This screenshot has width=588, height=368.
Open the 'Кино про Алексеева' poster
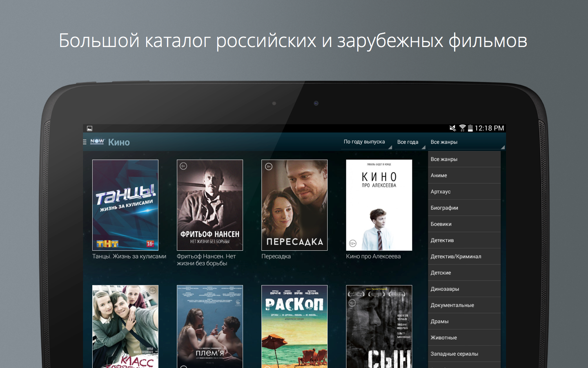click(379, 205)
